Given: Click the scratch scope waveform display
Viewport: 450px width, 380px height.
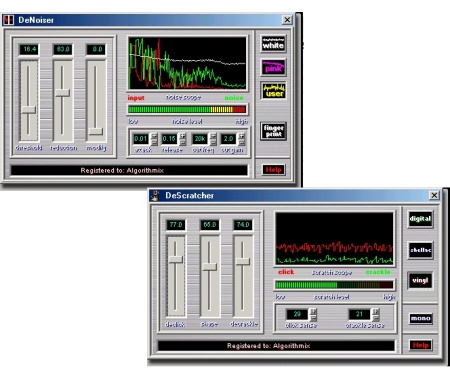Looking at the screenshot, I should 334,239.
